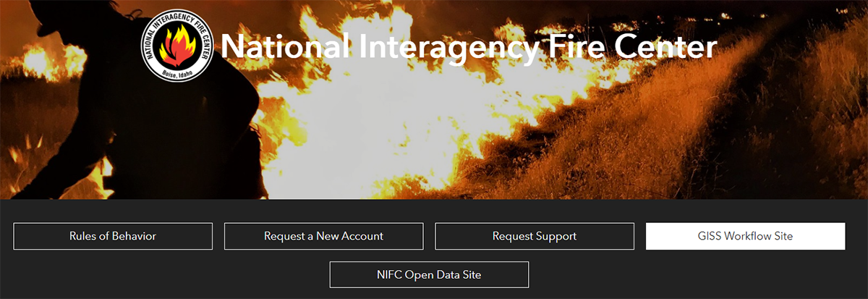Choose the bottom centered Open Data button

pyautogui.click(x=429, y=275)
